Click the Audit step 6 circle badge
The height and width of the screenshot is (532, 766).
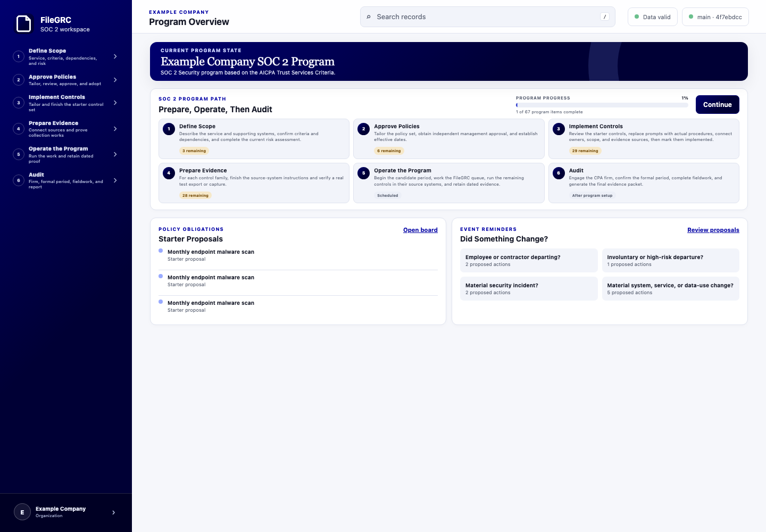tap(559, 173)
